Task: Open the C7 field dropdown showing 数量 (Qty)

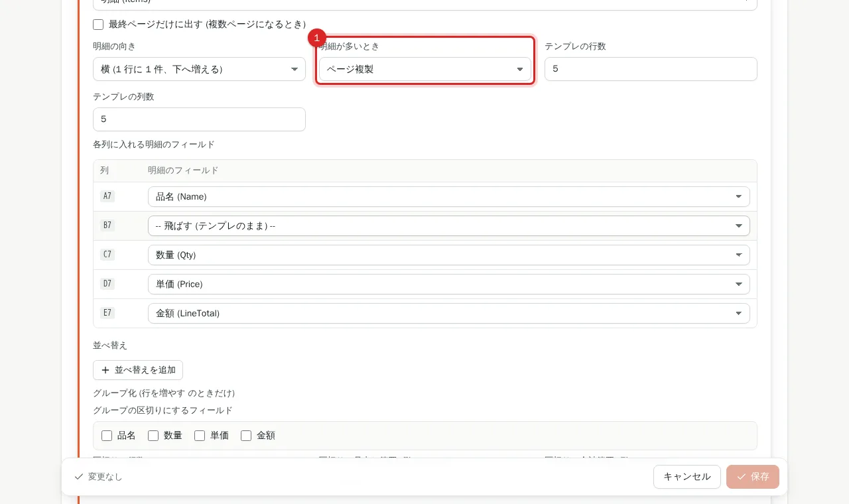Action: tap(449, 255)
